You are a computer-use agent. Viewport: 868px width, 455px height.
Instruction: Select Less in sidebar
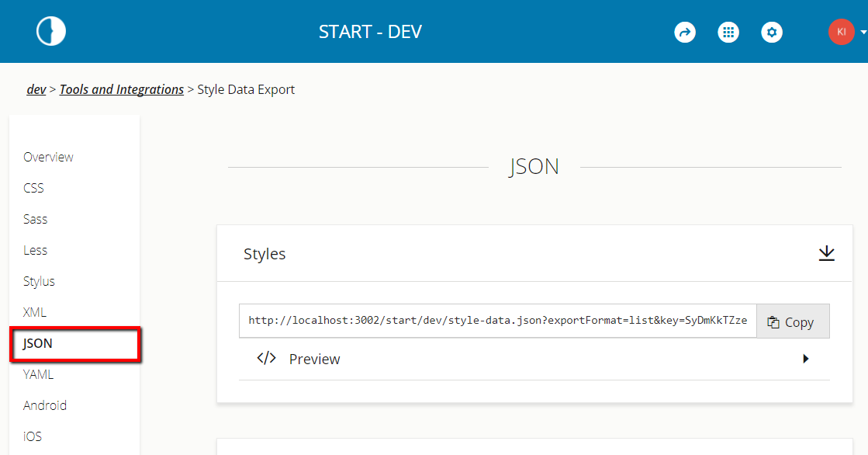click(35, 250)
